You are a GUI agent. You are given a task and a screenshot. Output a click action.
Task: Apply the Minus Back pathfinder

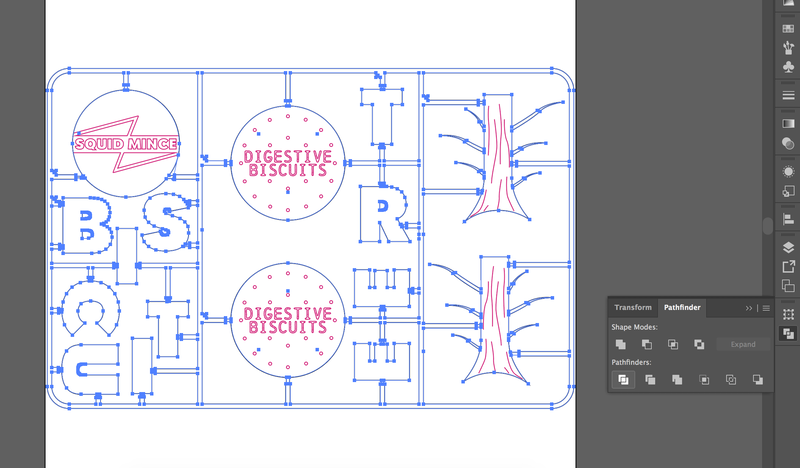click(x=758, y=380)
